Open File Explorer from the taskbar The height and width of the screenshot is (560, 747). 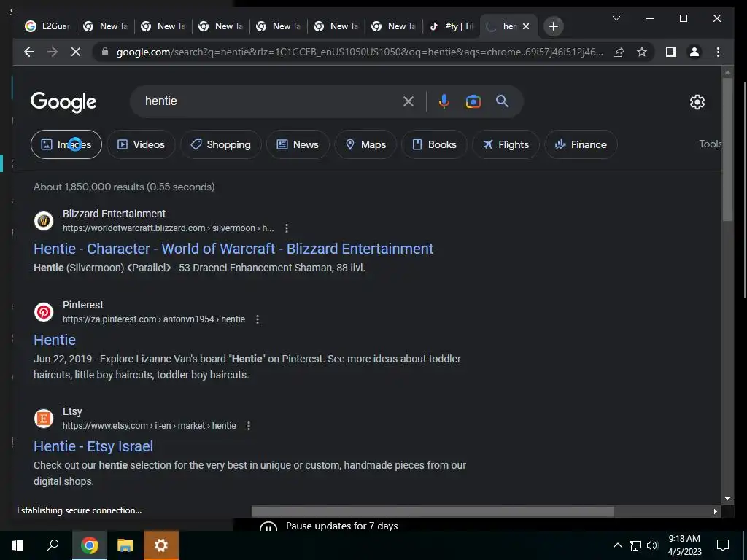[x=125, y=545]
